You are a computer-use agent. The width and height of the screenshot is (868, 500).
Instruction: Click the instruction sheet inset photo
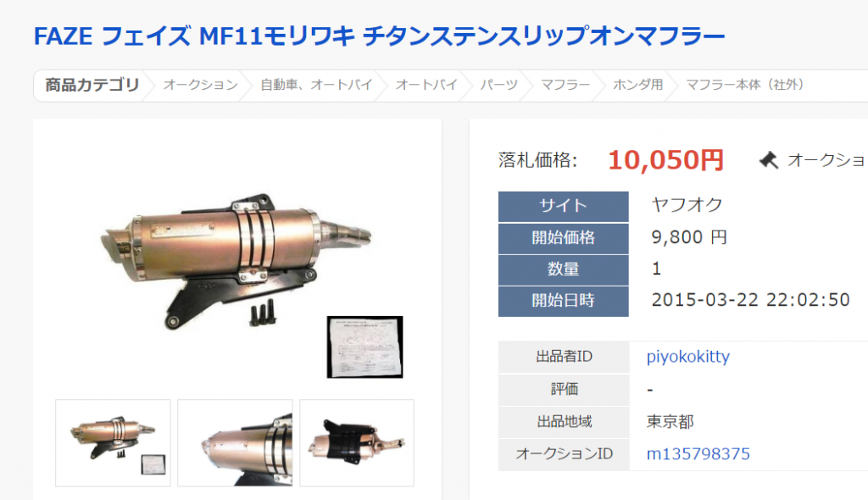[x=364, y=347]
